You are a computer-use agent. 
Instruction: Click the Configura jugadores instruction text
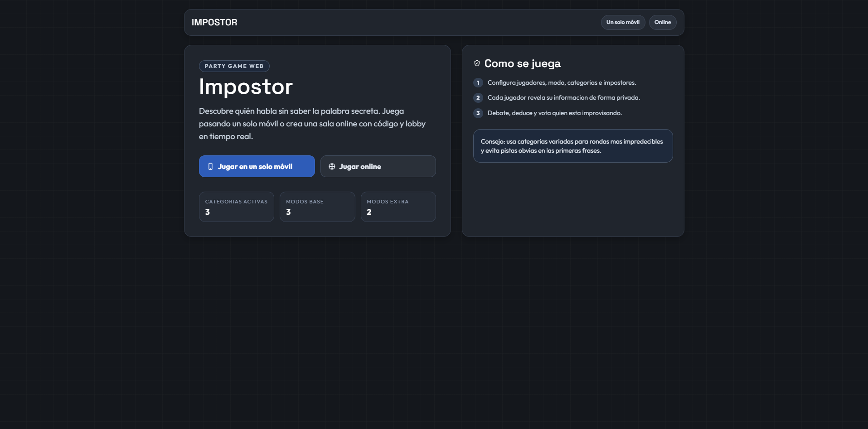tap(562, 83)
